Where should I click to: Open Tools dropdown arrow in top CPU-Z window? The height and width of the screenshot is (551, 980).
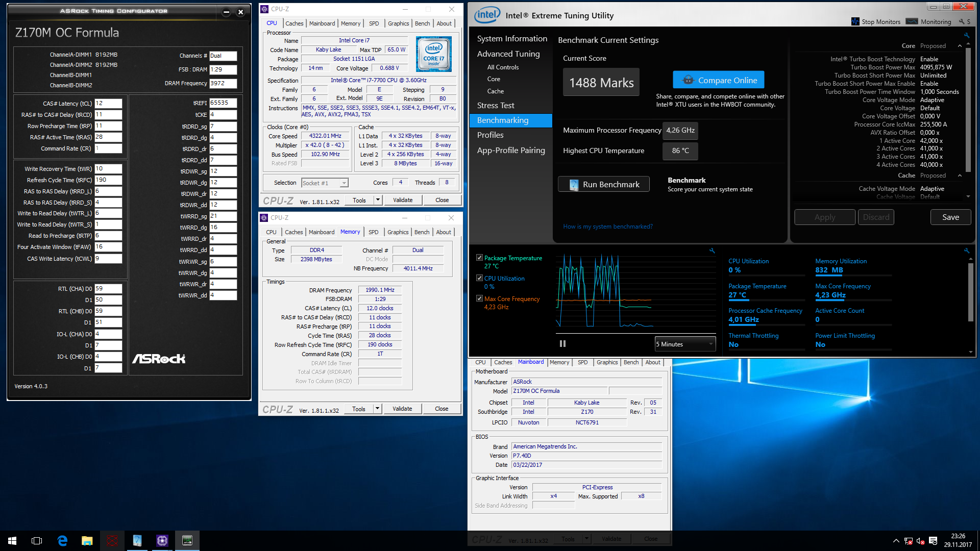tap(378, 200)
